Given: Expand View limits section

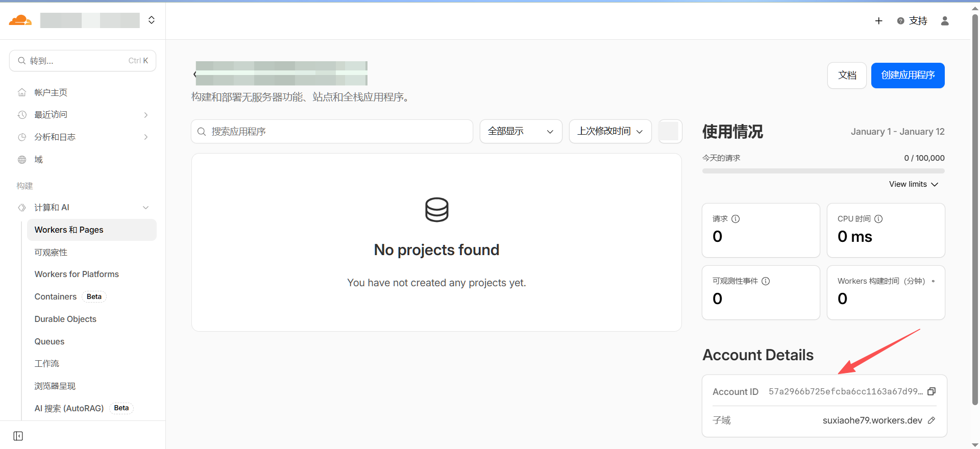Looking at the screenshot, I should click(x=913, y=184).
